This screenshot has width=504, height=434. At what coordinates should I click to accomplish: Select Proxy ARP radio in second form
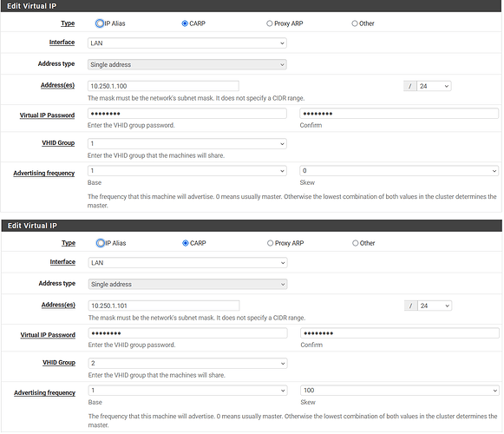pyautogui.click(x=270, y=243)
